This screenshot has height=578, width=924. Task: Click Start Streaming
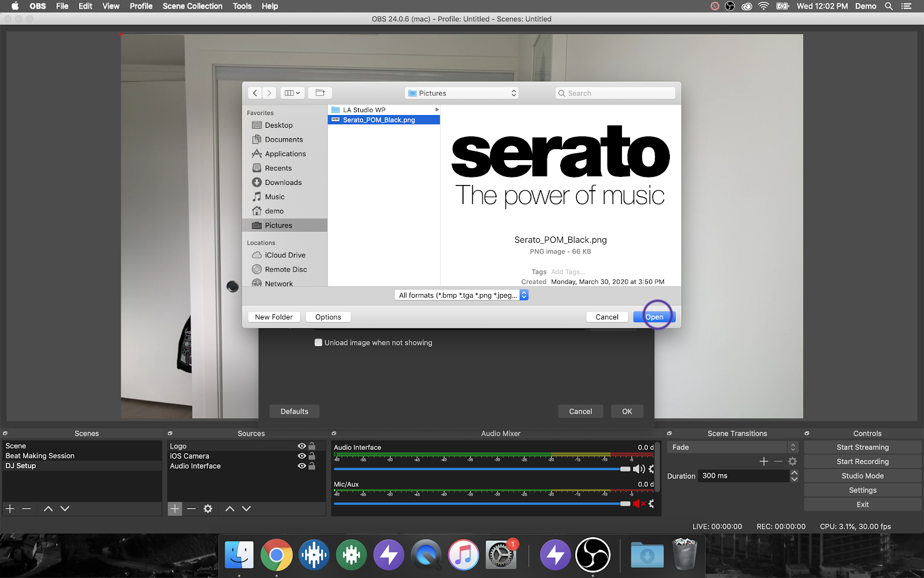(863, 447)
